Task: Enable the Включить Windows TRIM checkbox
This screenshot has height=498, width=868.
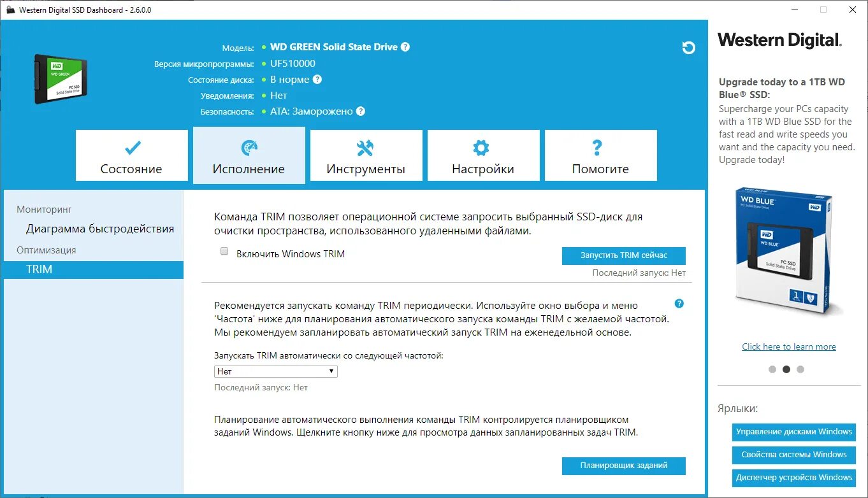Action: pyautogui.click(x=224, y=251)
